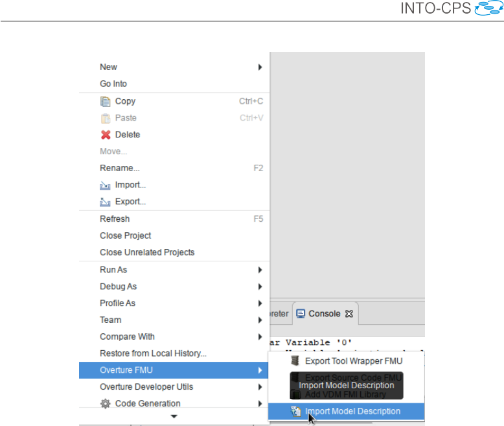Select the New menu entry
504x426 pixels.
(x=174, y=67)
